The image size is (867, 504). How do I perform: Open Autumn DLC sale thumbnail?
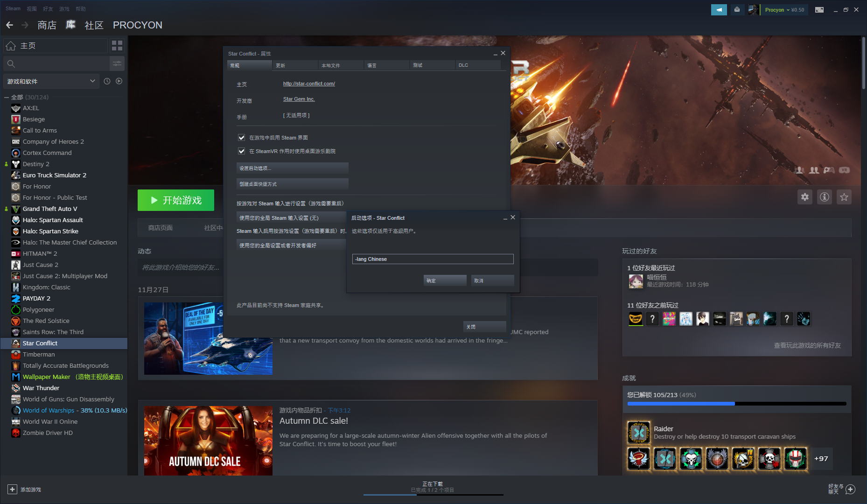[x=208, y=441]
